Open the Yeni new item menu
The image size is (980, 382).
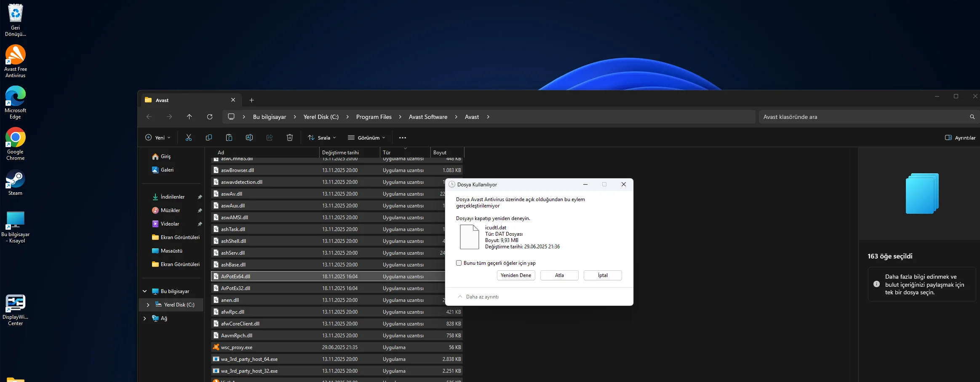(158, 138)
